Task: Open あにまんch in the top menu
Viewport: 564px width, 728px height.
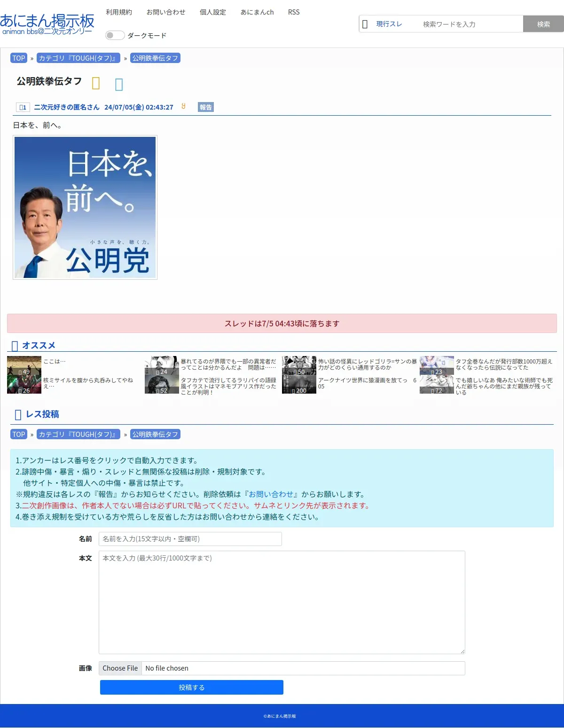Action: point(257,12)
